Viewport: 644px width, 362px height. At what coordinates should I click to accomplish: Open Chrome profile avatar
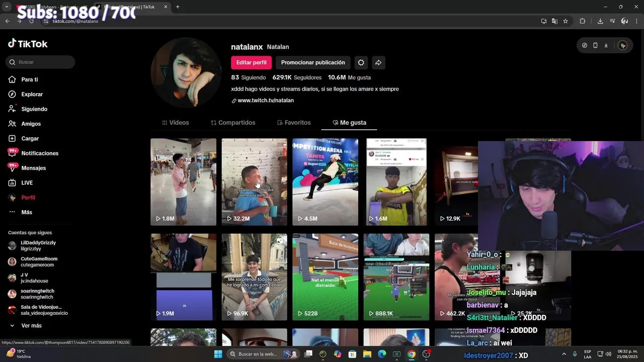tap(624, 21)
